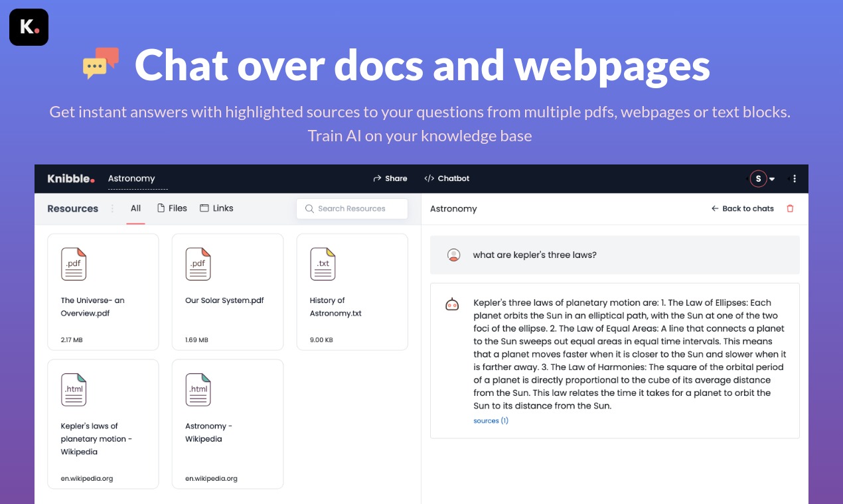Viewport: 843px width, 504px height.
Task: Open the search icon in Search Resources
Action: point(309,208)
